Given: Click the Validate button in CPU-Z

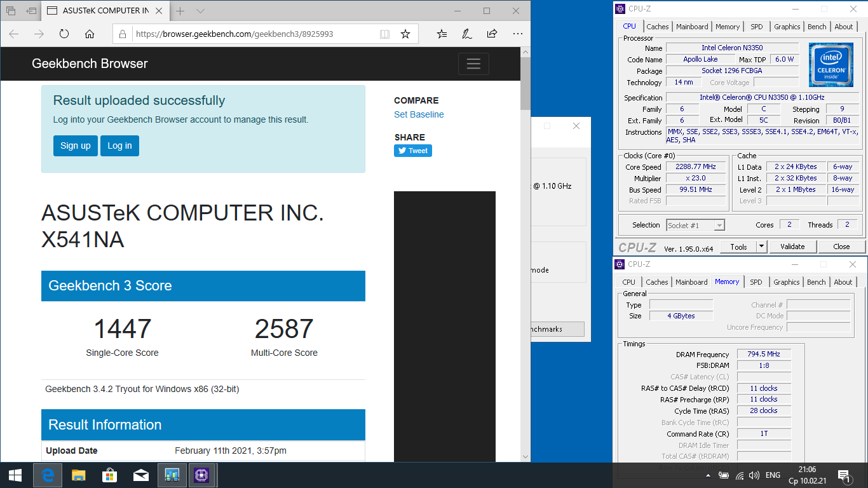Looking at the screenshot, I should click(792, 247).
